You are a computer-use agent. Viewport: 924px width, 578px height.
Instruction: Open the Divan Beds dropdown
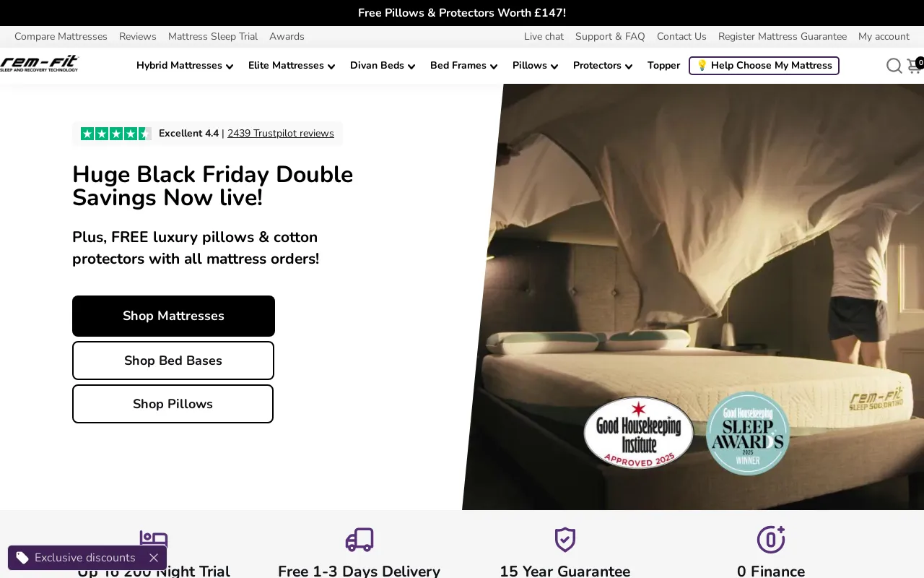(x=383, y=66)
